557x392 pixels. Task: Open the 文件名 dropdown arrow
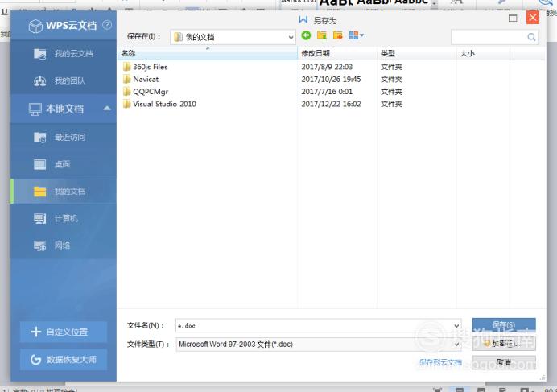(456, 325)
